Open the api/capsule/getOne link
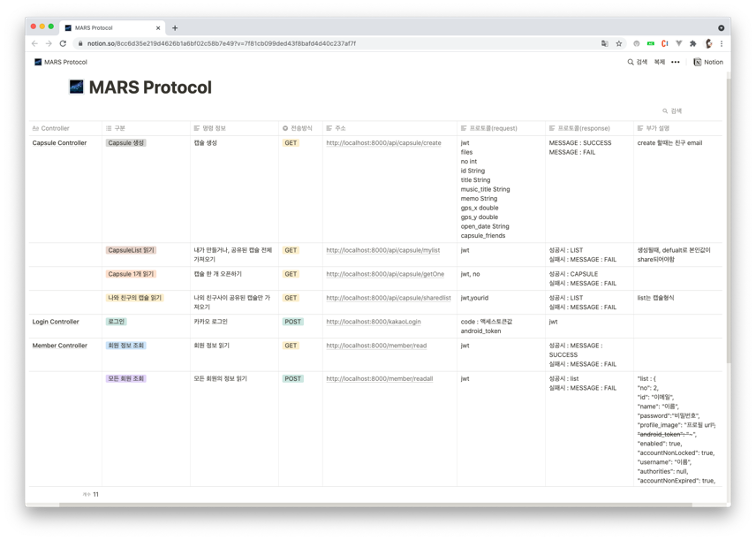This screenshot has width=756, height=540. pyautogui.click(x=385, y=274)
